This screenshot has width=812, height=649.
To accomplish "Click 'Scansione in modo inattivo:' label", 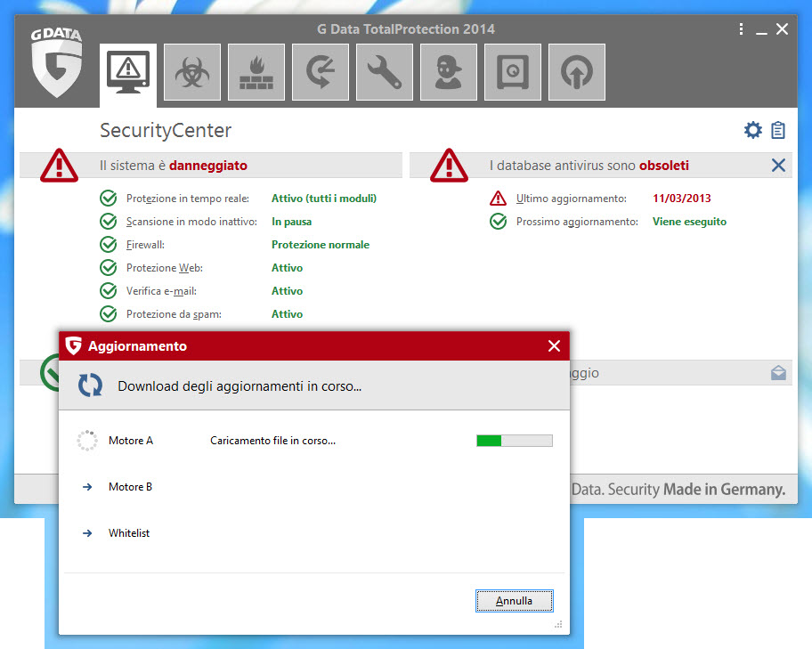I will click(x=191, y=222).
